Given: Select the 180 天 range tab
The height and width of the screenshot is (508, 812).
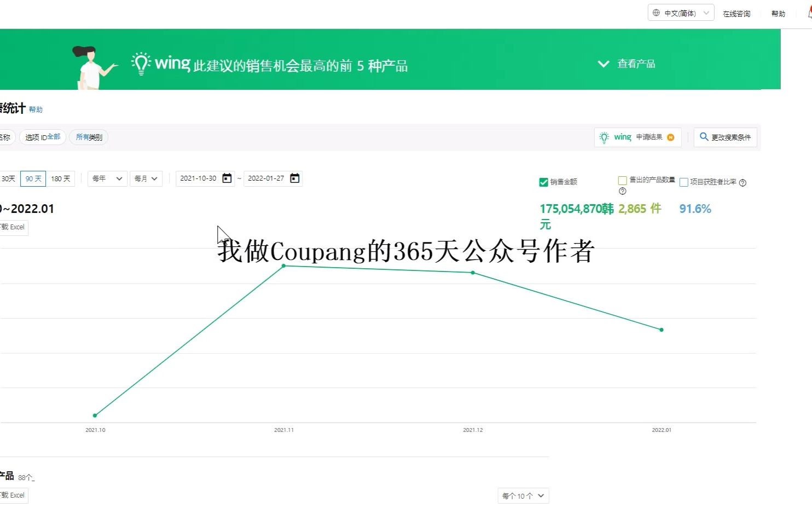Looking at the screenshot, I should tap(60, 179).
